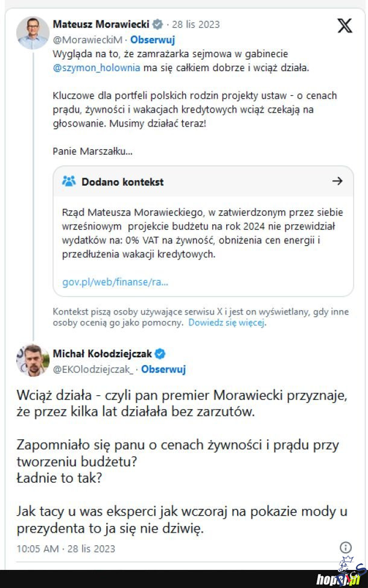Screen dimensions: 368x588
Task: Click the 28 lis 2023 date of Morawiecki's post
Action: pos(195,25)
